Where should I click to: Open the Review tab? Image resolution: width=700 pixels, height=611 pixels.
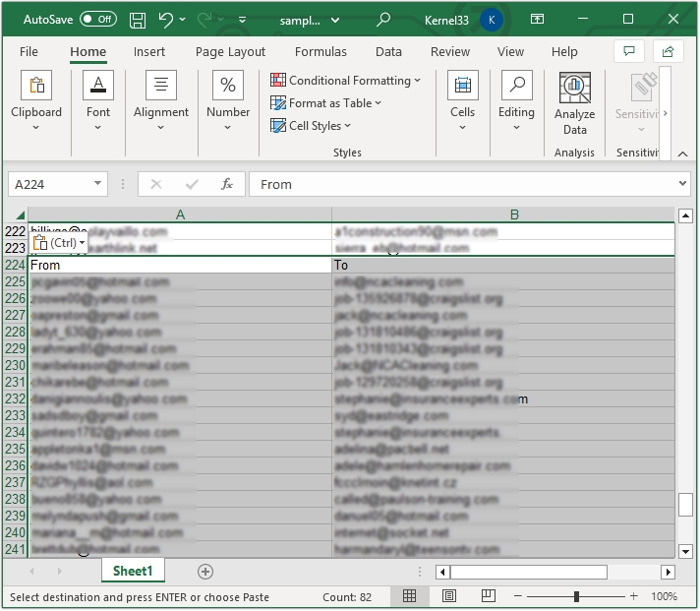pyautogui.click(x=450, y=52)
